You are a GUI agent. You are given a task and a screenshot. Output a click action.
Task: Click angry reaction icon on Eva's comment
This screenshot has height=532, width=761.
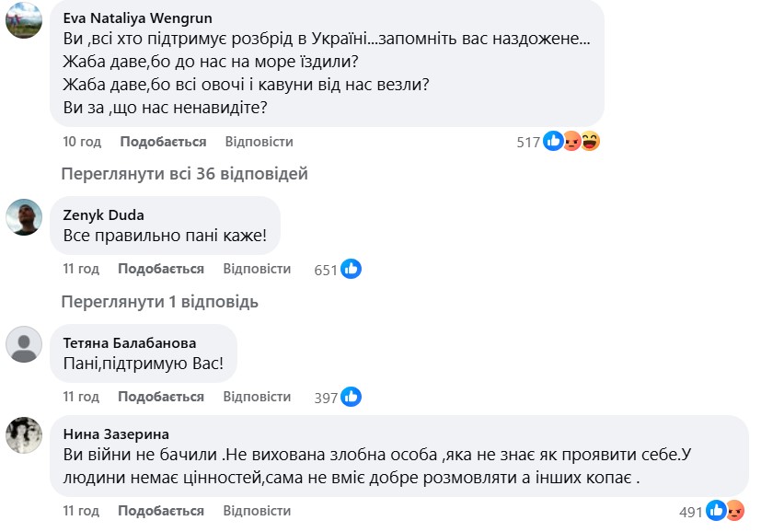point(571,142)
